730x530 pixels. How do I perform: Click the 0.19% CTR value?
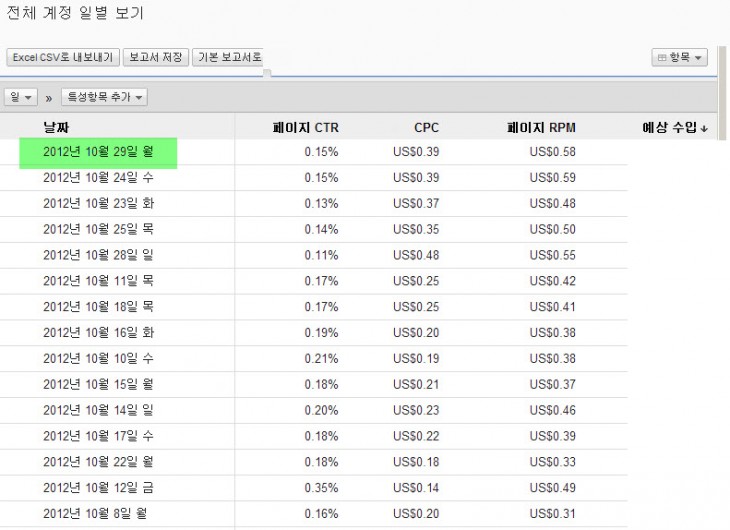pos(321,333)
